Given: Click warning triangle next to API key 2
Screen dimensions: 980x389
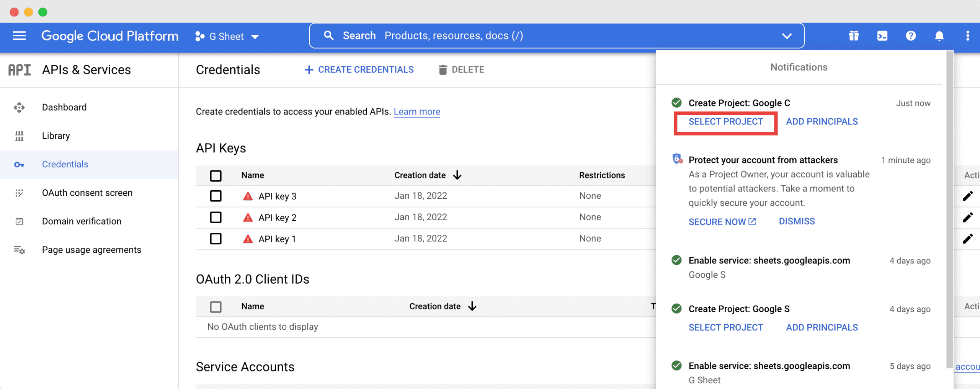Looking at the screenshot, I should 248,218.
